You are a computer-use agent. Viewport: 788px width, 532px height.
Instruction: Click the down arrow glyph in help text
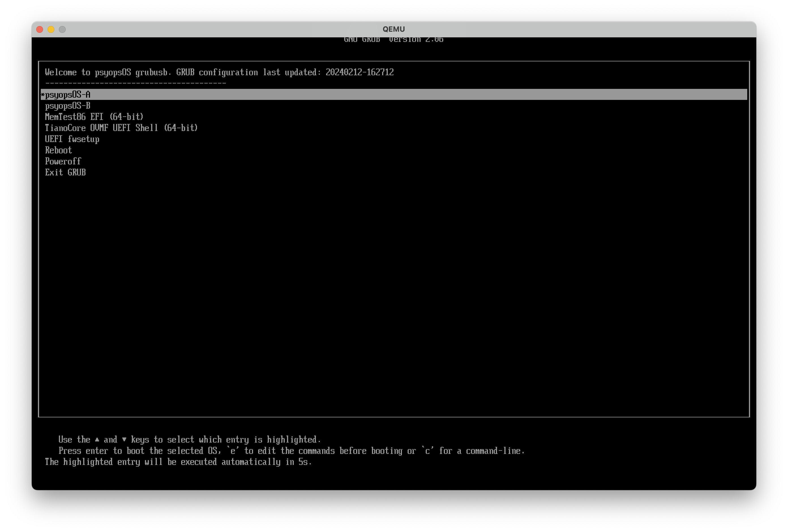(x=124, y=440)
